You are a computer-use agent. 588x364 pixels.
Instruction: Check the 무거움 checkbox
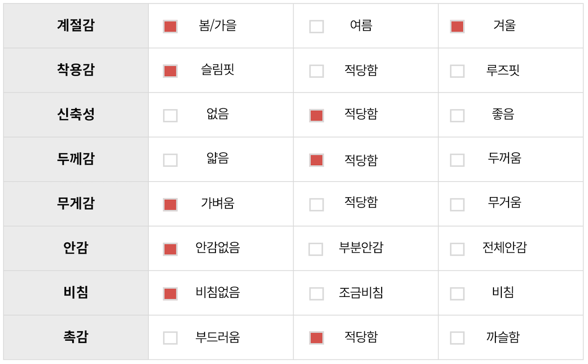tap(457, 204)
